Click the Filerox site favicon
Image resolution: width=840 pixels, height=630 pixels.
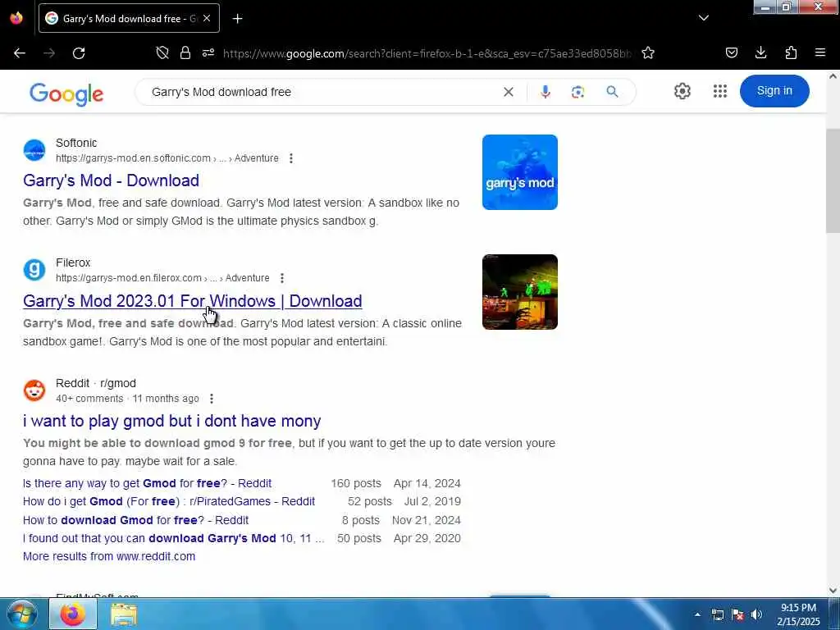(34, 269)
